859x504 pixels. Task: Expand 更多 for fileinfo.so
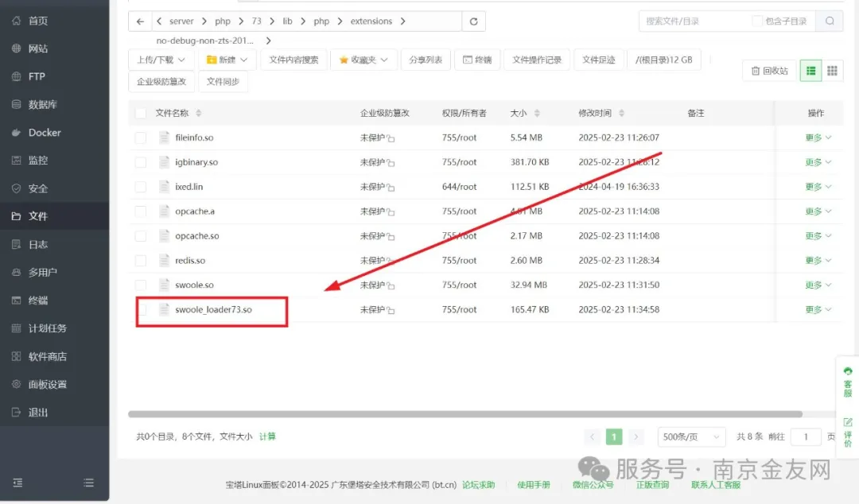click(x=818, y=138)
